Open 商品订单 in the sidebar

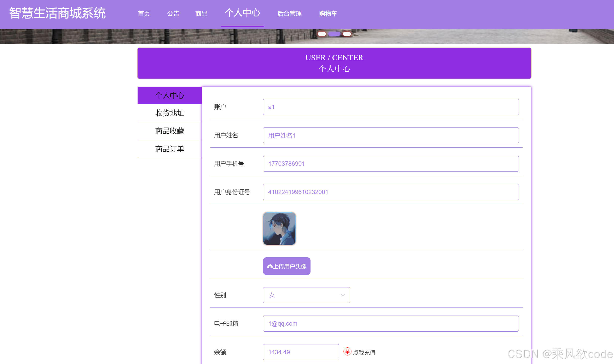coord(170,149)
